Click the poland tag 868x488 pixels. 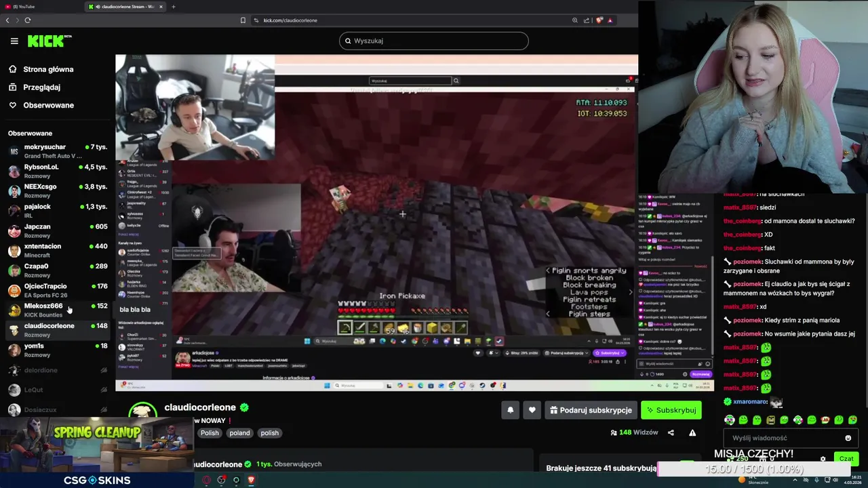pyautogui.click(x=239, y=433)
